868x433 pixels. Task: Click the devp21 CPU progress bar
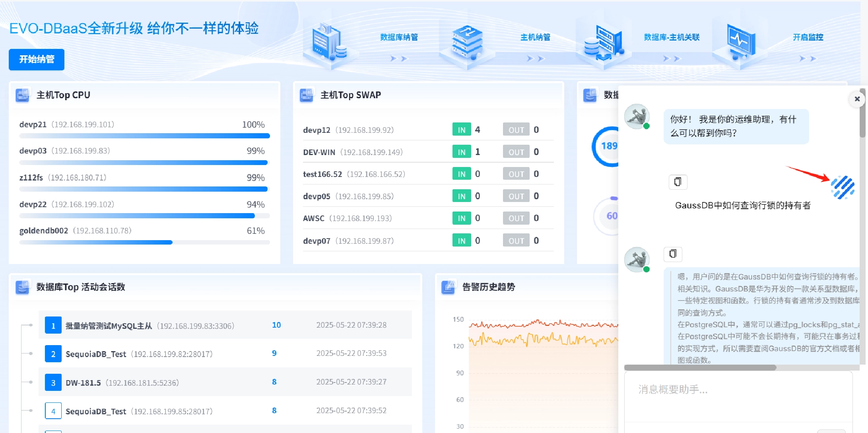144,136
